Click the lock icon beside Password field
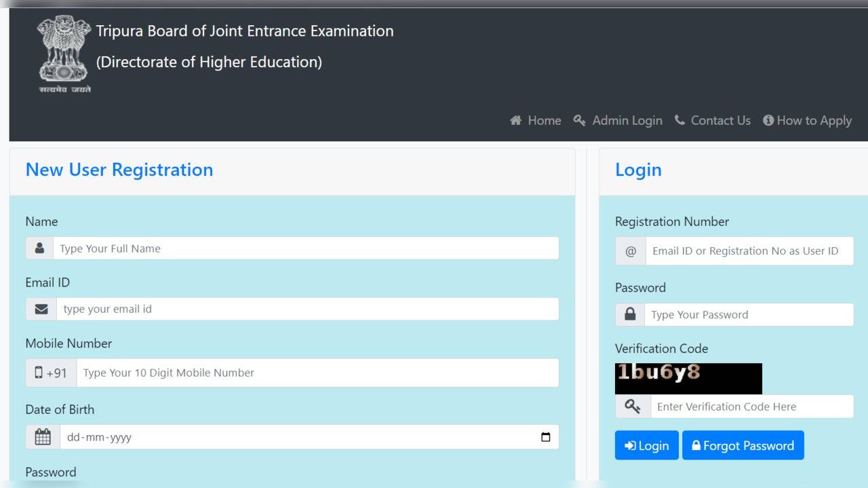 click(x=630, y=314)
